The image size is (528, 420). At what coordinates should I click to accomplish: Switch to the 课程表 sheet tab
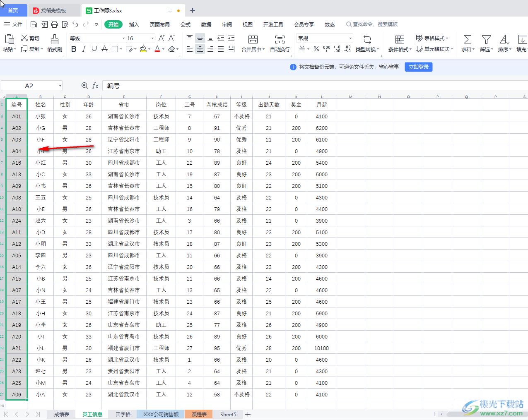199,414
